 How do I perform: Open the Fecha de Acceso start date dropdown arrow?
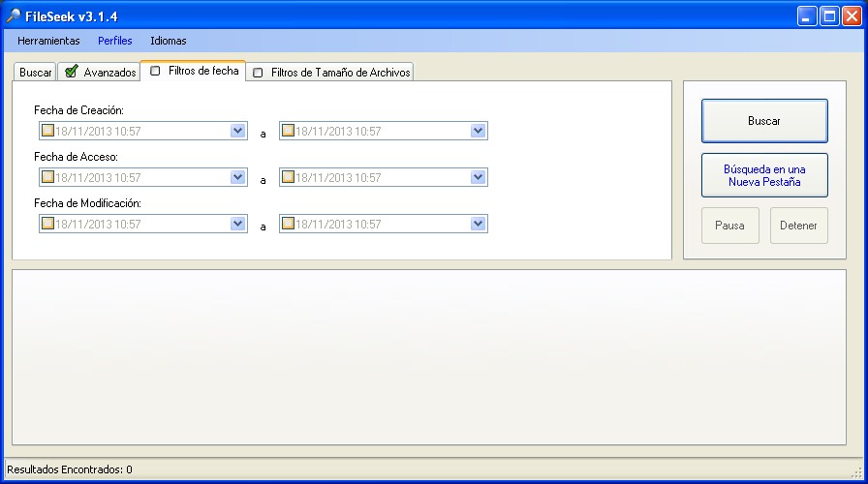(237, 177)
